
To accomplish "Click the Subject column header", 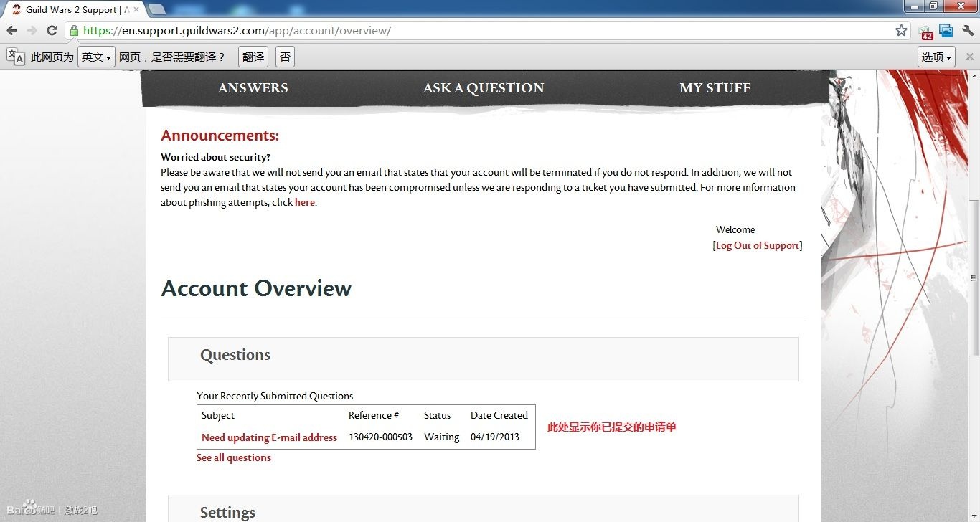I will point(218,415).
